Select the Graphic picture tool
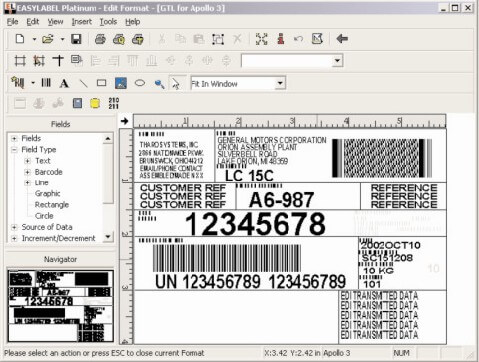Screen dimensions: 479x362 (121, 83)
